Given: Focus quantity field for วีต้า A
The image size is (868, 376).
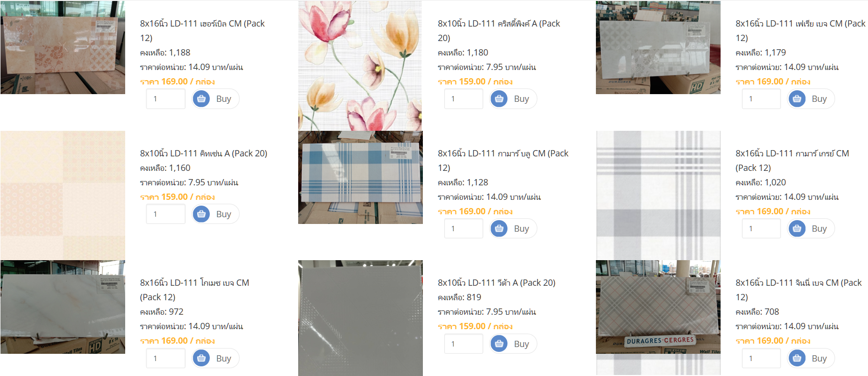Looking at the screenshot, I should (463, 344).
